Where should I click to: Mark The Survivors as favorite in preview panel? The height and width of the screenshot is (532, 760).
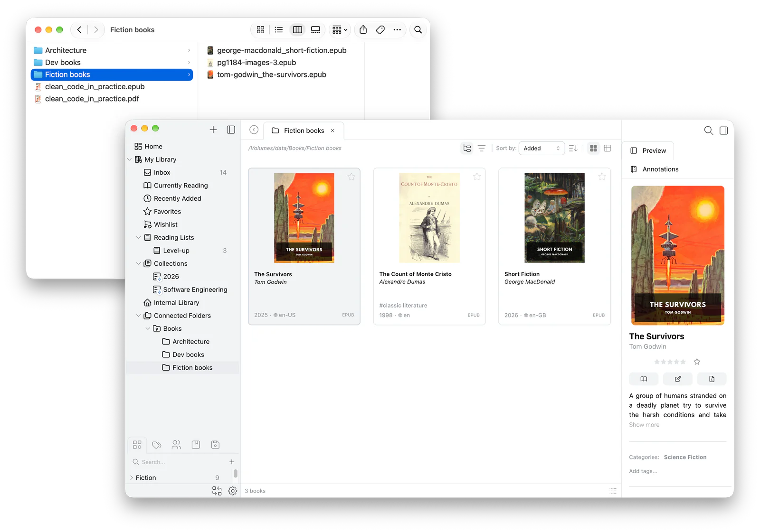pos(697,362)
